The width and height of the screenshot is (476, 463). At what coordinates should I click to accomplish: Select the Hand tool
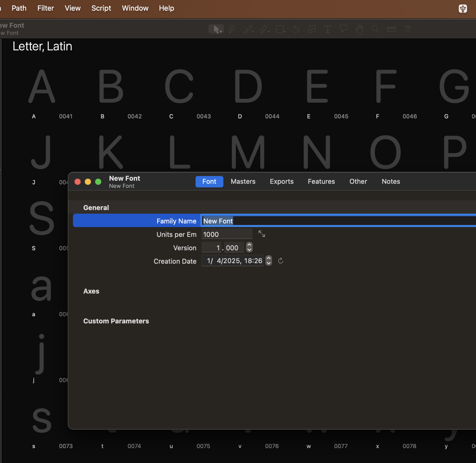pos(359,29)
